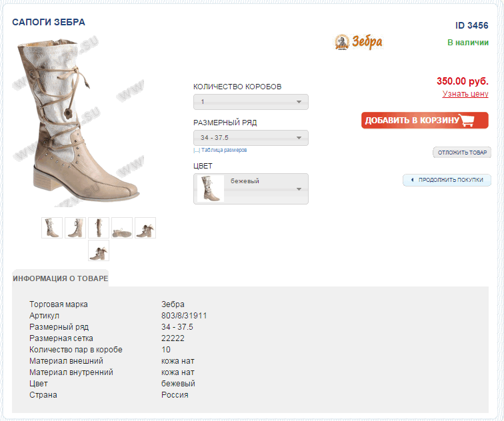Click the Количество пар в коробе label

coord(76,350)
